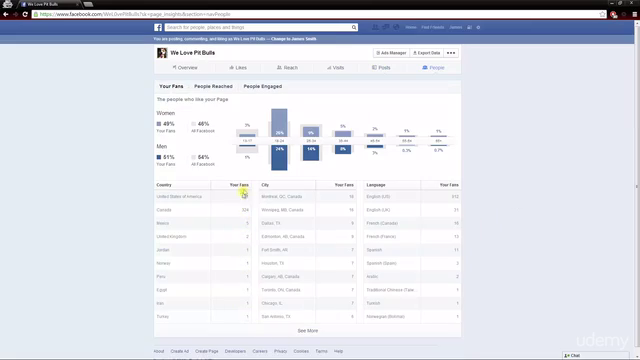Image resolution: width=640 pixels, height=360 pixels.
Task: Open the James profile link
Action: tap(456, 27)
